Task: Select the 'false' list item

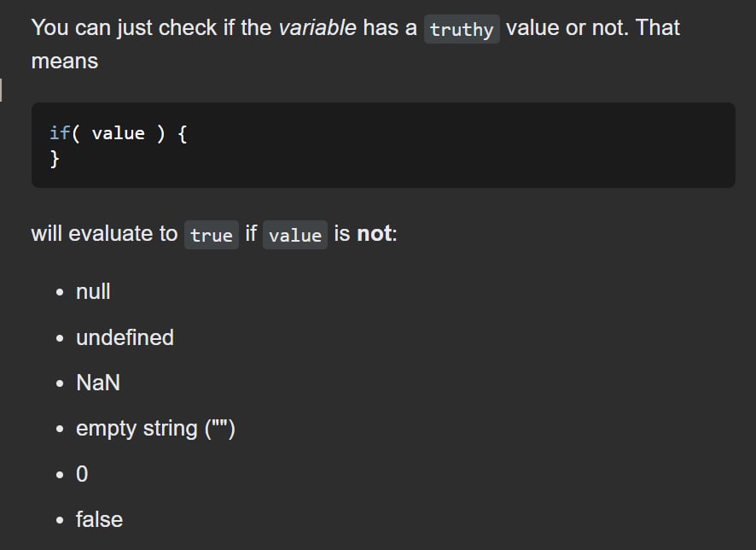Action: click(x=99, y=519)
